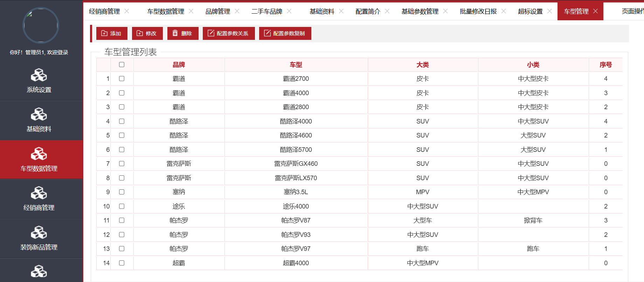Screen dimensions: 644x282
Task: Select checkbox for 雷克萨斯LX570 row
Action: [x=122, y=178]
